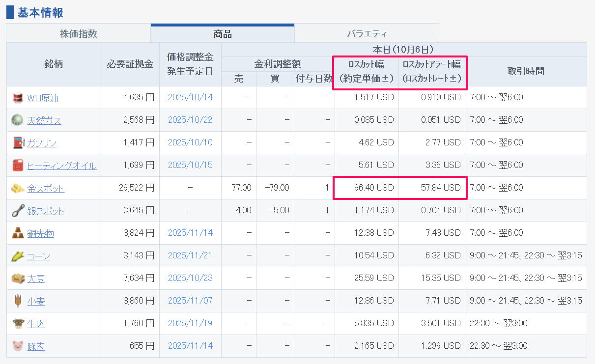
Task: Switch to the バラエティ tab
Action: tap(367, 34)
